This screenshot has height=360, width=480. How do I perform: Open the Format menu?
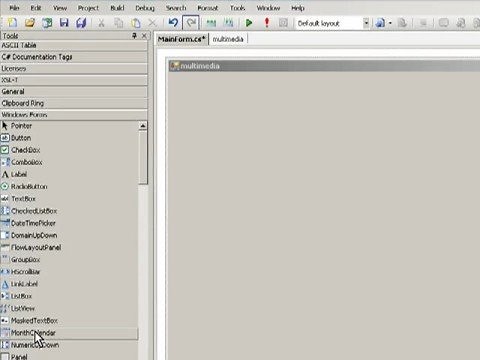(x=208, y=8)
